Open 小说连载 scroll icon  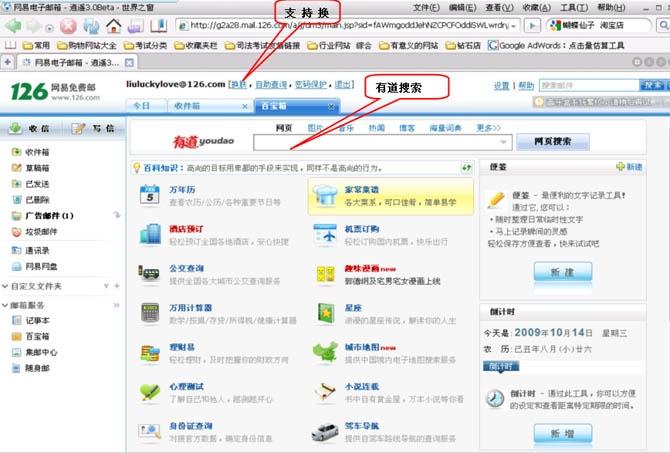[325, 392]
